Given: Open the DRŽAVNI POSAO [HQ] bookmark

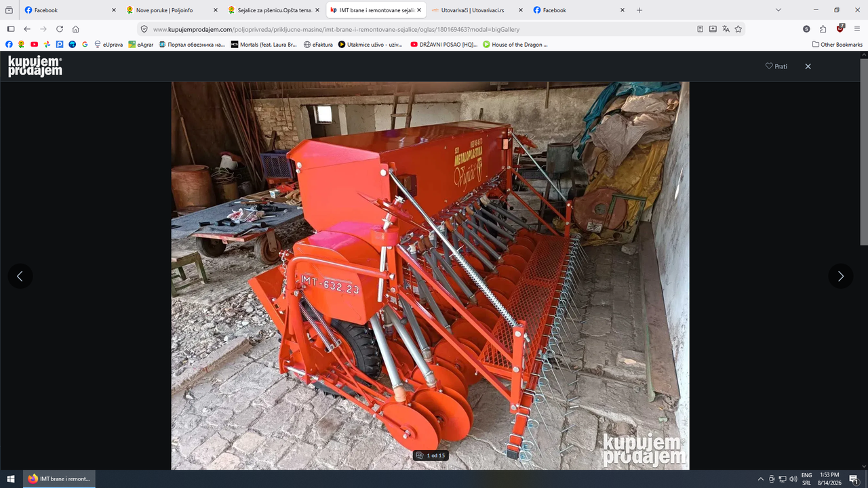Looking at the screenshot, I should click(x=443, y=44).
